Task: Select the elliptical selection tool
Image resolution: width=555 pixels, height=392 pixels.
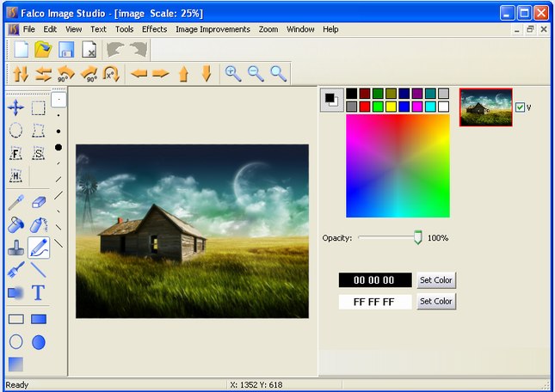Action: coord(15,130)
